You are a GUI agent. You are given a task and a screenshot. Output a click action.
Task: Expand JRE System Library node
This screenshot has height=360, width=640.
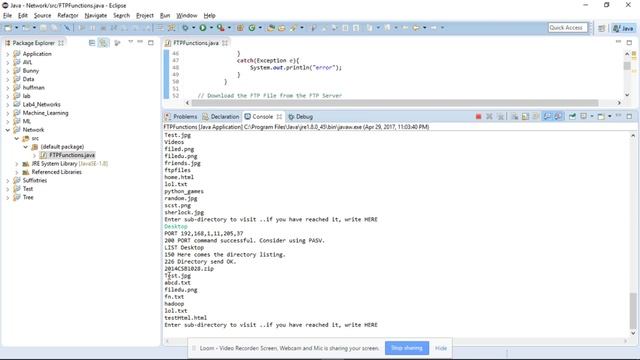17,164
